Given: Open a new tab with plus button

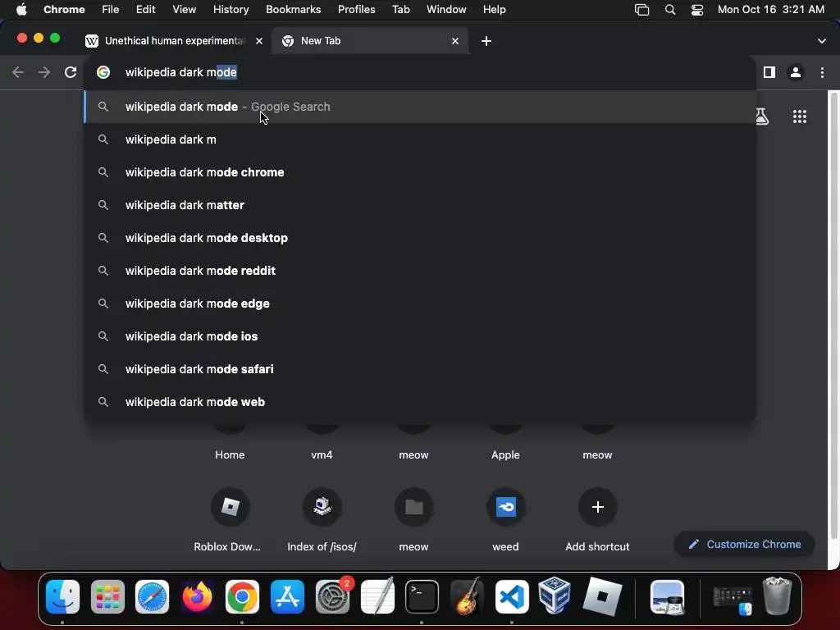Looking at the screenshot, I should (x=486, y=41).
